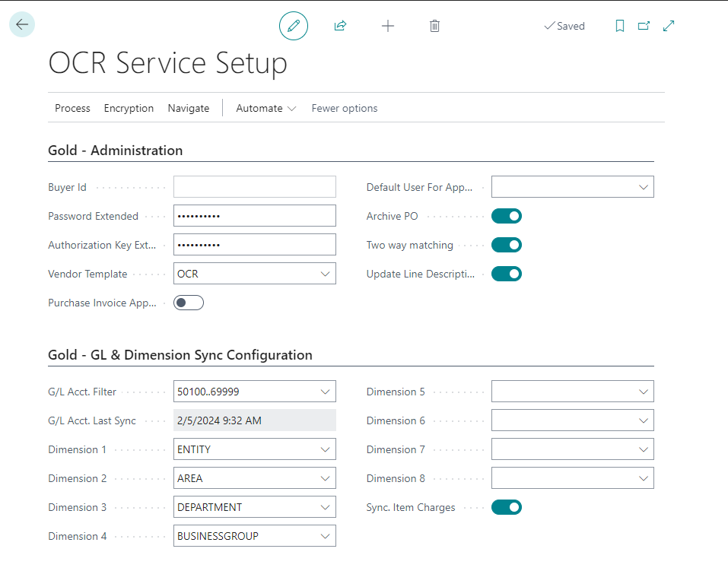Enable the Purchase Invoice Approval toggle
This screenshot has height=571, width=728.
[189, 303]
